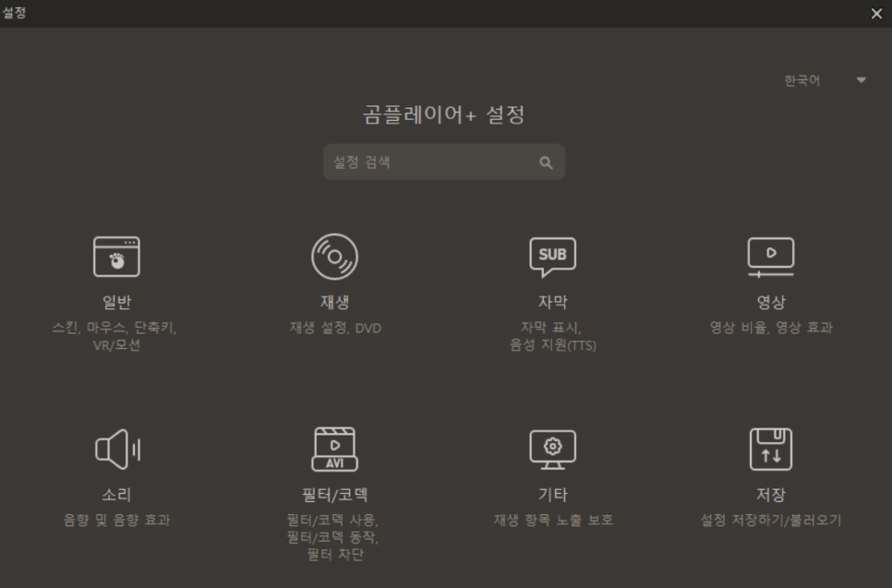Open the 일반 (General) settings icon
The width and height of the screenshot is (892, 588).
(x=116, y=257)
